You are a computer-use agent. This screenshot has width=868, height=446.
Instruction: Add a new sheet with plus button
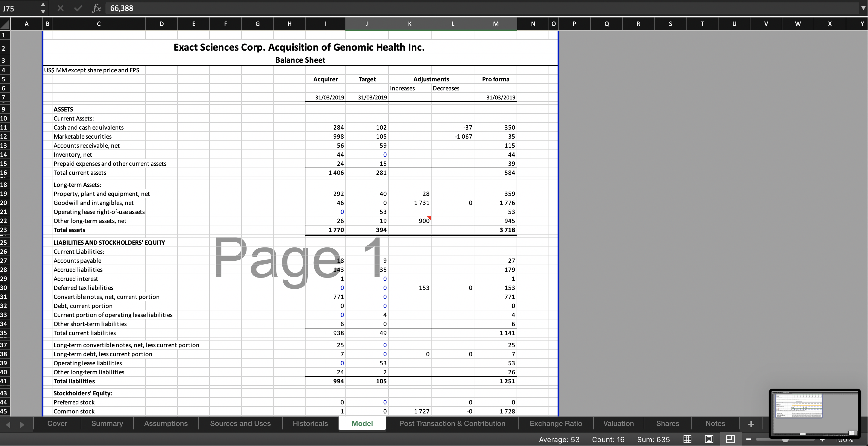(751, 424)
